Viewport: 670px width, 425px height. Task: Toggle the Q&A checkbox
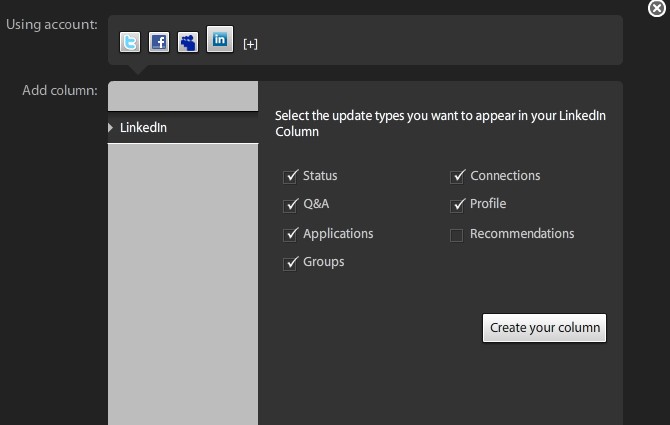coord(291,204)
